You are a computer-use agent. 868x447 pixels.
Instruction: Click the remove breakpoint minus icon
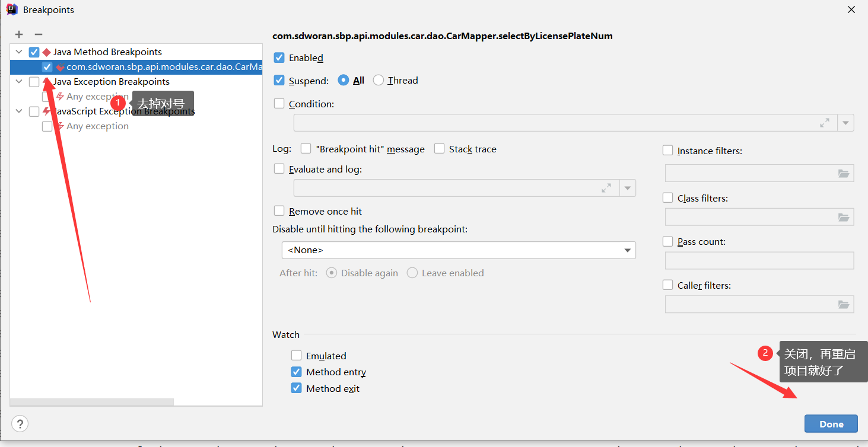tap(38, 34)
